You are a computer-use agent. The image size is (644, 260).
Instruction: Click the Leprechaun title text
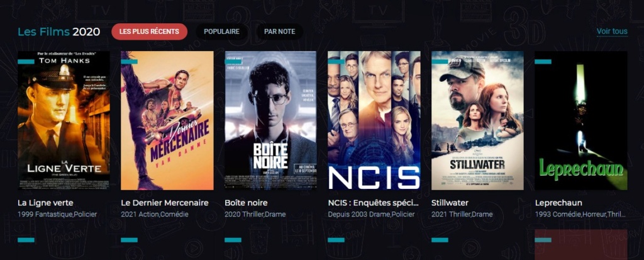(558, 203)
